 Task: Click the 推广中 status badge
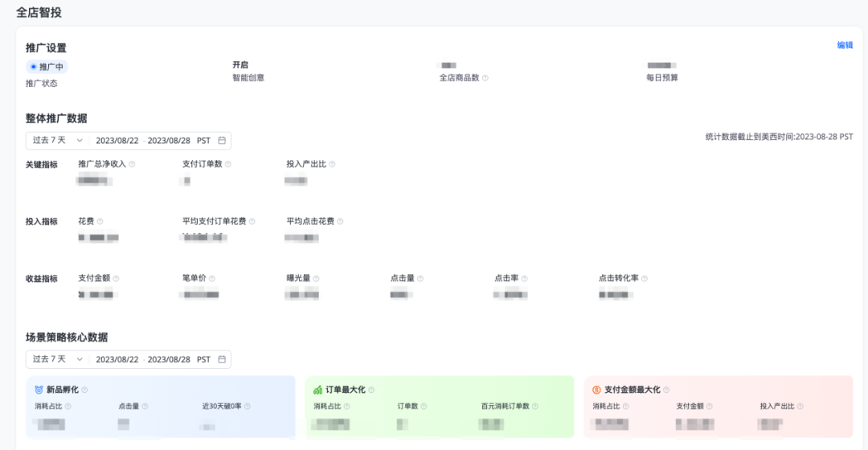(47, 67)
